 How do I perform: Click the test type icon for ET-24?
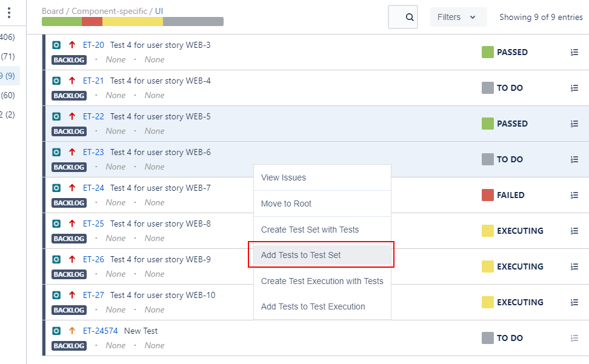(x=56, y=188)
